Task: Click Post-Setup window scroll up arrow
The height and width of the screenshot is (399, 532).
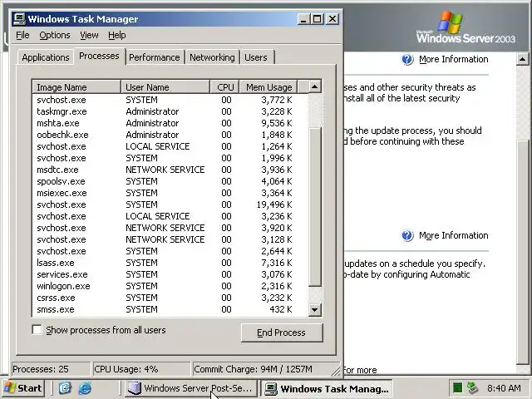Action: (x=523, y=59)
